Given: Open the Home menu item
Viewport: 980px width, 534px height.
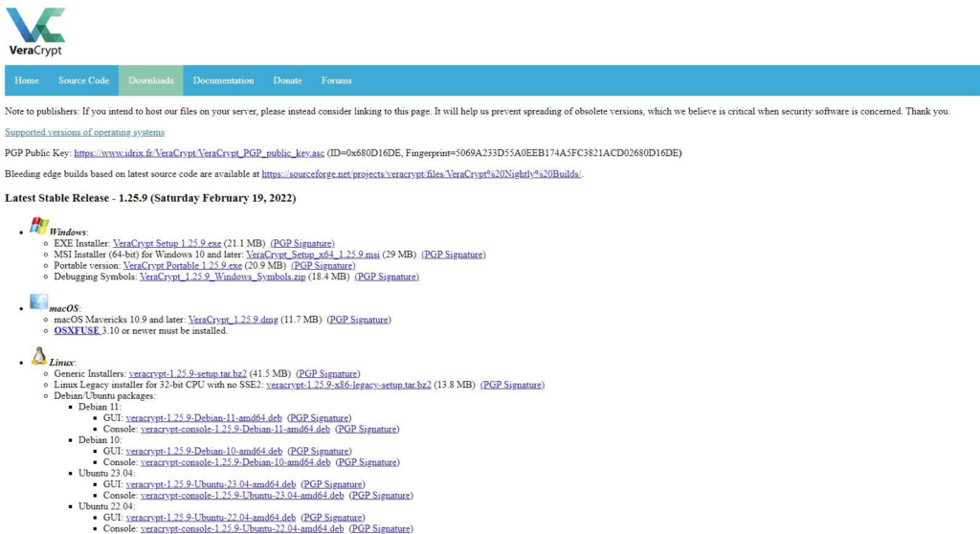Looking at the screenshot, I should (x=27, y=80).
